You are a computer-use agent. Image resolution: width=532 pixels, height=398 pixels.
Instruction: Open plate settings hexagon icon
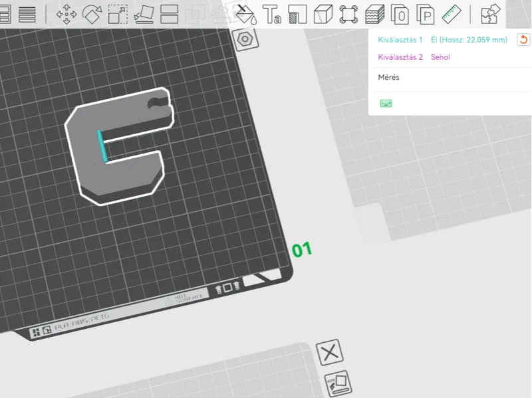(245, 39)
